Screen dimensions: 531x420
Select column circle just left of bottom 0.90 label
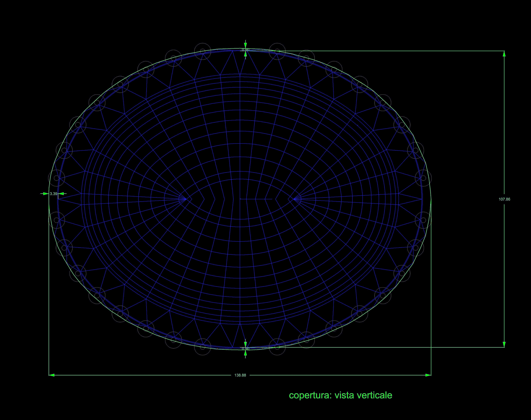pos(203,347)
